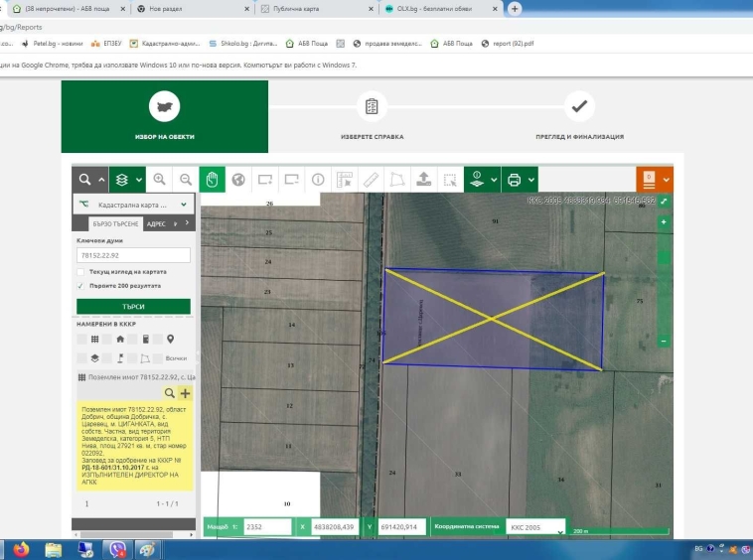This screenshot has height=560, width=753.
Task: Click the zoom in magnifier tool
Action: (159, 180)
